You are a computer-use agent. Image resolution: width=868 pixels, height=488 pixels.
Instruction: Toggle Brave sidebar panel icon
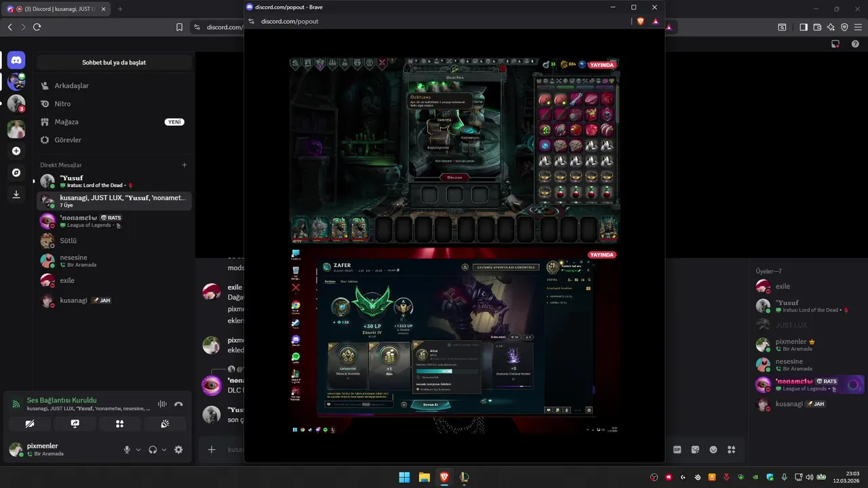coord(803,27)
